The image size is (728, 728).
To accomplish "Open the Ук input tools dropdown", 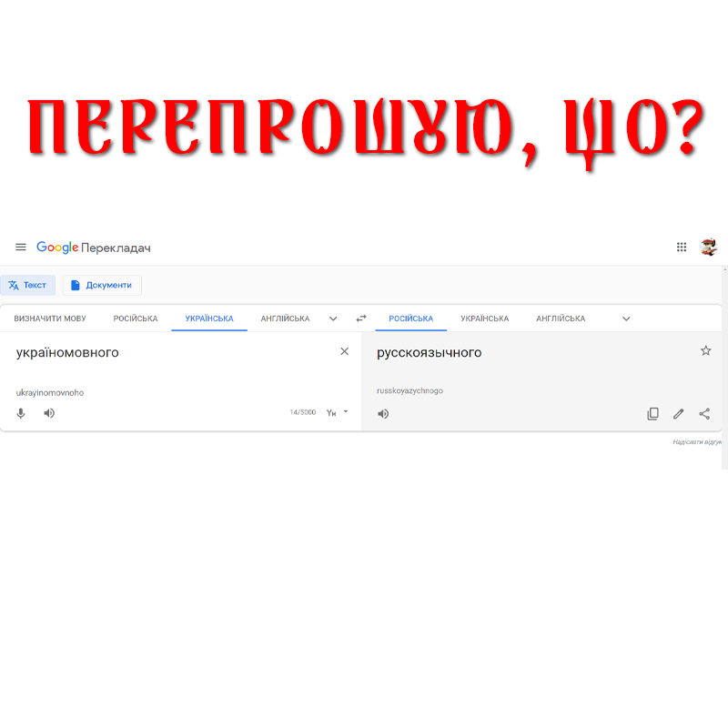I will point(337,412).
